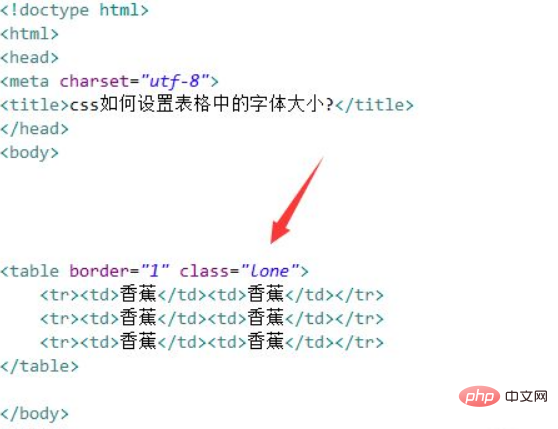Click the opening body tag
This screenshot has width=558, height=429.
(29, 153)
